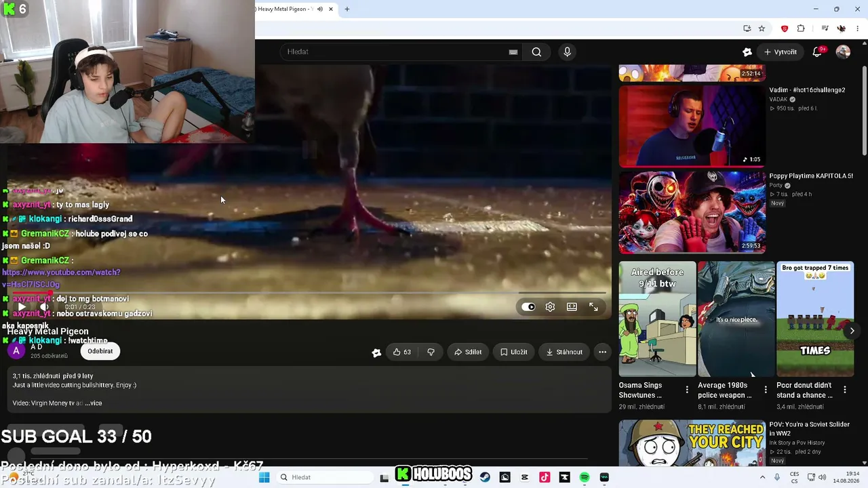The height and width of the screenshot is (488, 868).
Task: Click the VADAK channel name
Action: point(778,100)
